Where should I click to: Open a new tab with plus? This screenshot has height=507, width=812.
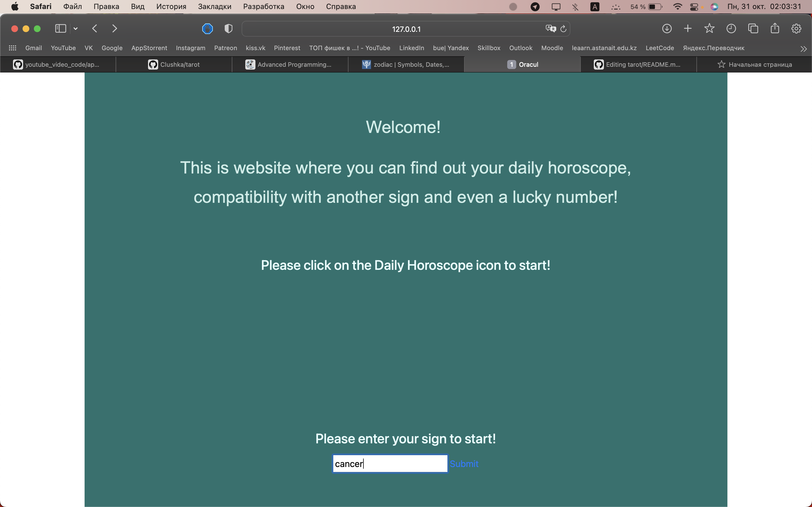687,28
